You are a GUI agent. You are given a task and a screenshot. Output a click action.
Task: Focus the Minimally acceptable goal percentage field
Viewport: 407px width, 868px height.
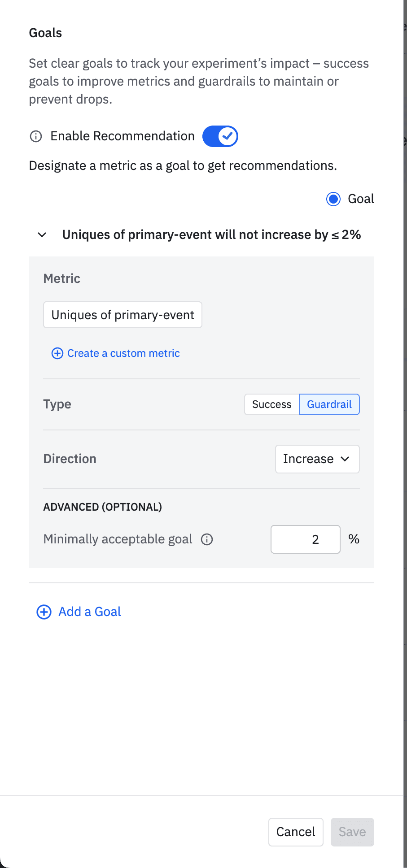click(306, 539)
